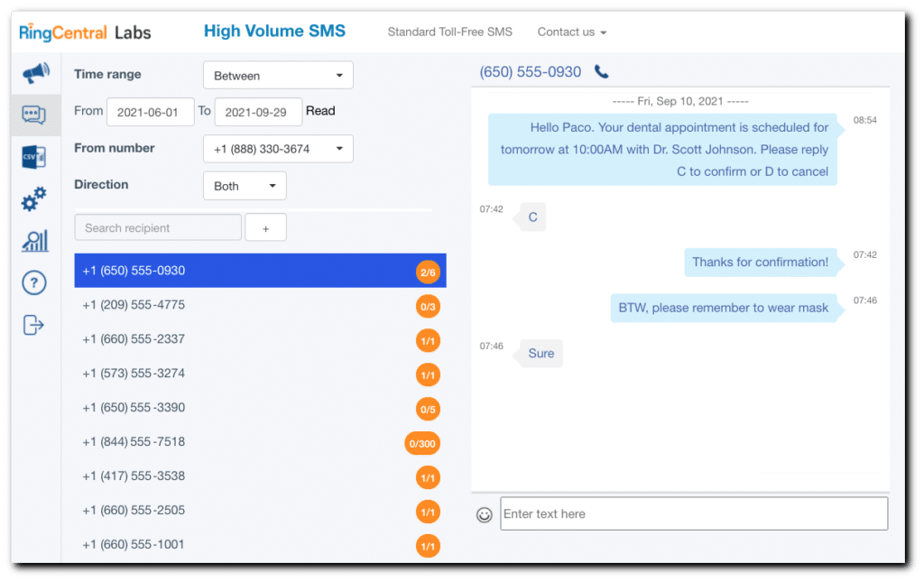
Task: Click the Search recipient field
Action: pos(158,228)
